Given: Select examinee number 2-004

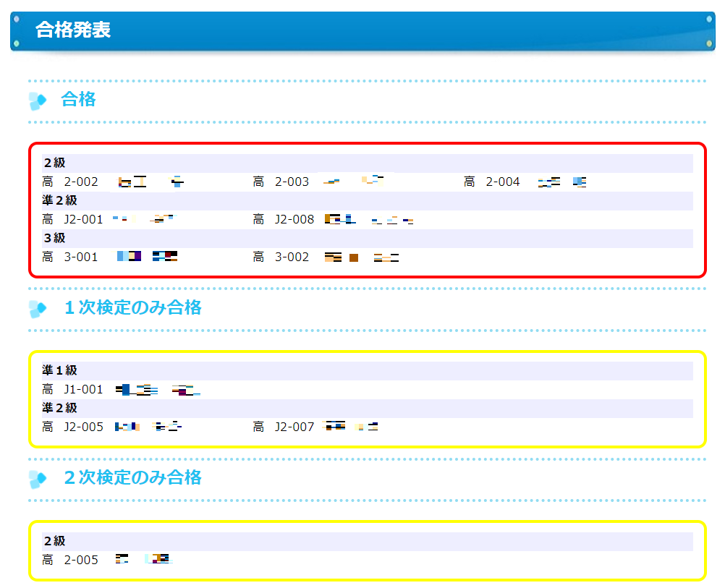Looking at the screenshot, I should (502, 182).
